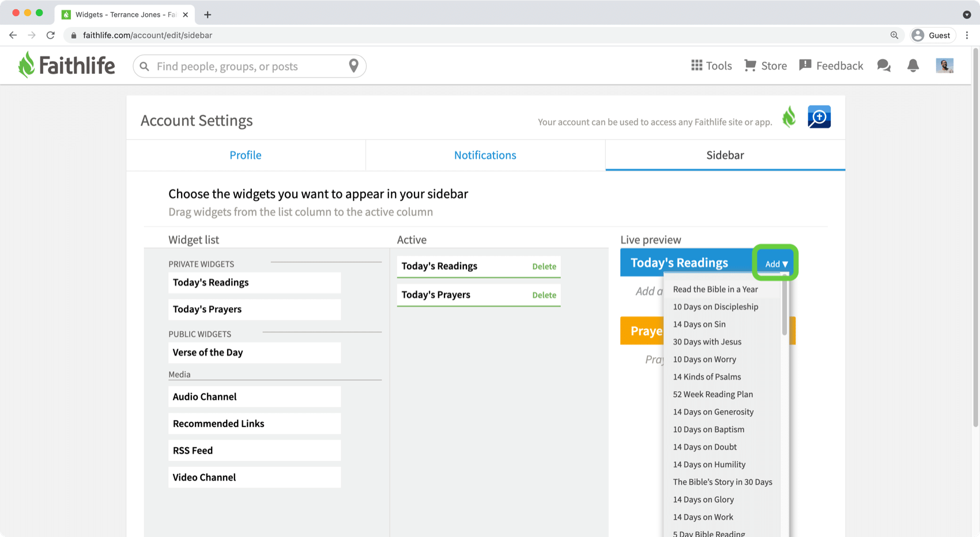This screenshot has width=980, height=537.
Task: Click the green Faithlife flame app icon
Action: coord(789,117)
